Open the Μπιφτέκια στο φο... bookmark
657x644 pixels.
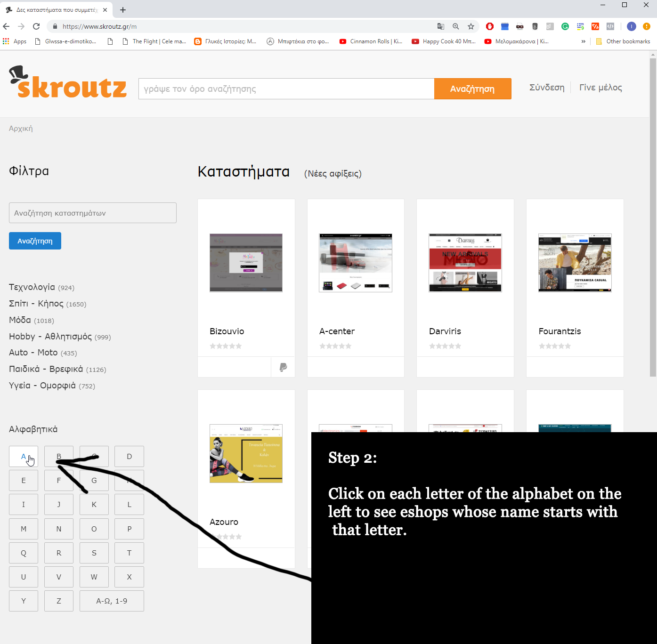click(x=298, y=41)
